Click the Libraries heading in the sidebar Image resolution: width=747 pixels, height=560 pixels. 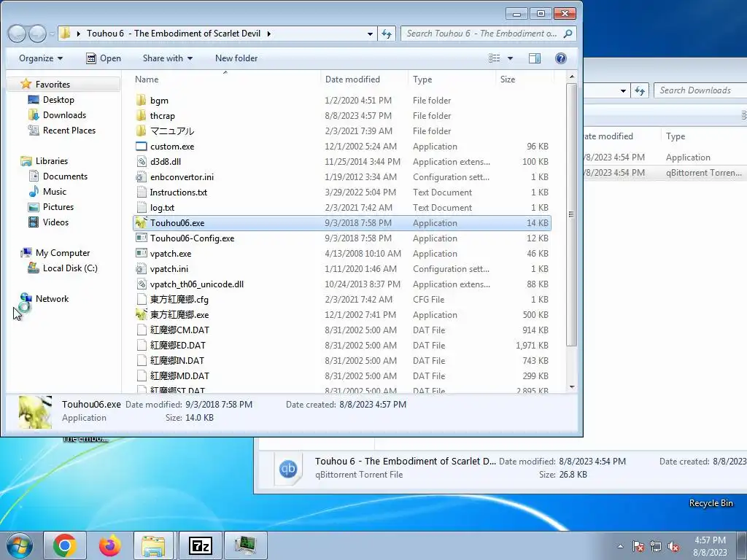[52, 161]
